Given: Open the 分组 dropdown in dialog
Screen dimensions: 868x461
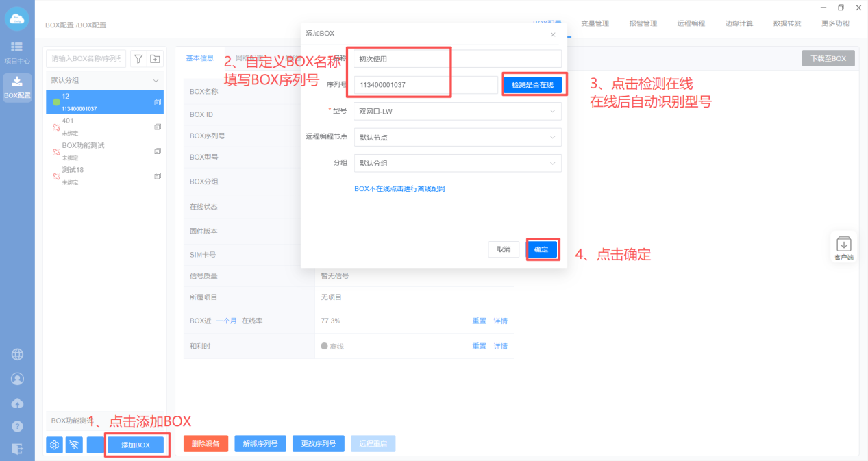Looking at the screenshot, I should [x=458, y=163].
